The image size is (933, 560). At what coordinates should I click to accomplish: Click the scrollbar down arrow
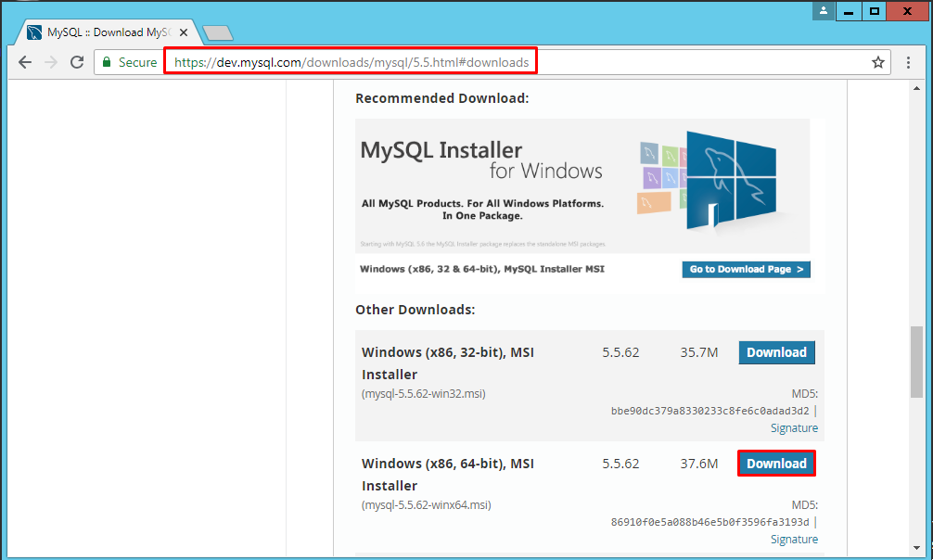[x=916, y=548]
